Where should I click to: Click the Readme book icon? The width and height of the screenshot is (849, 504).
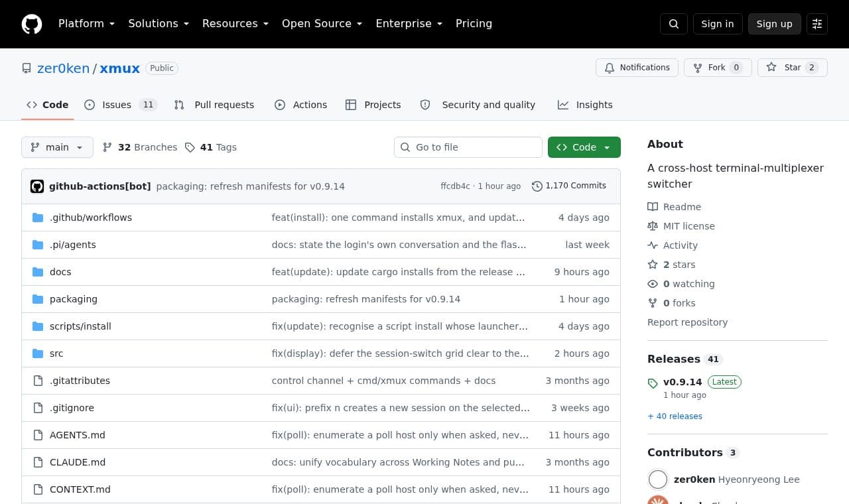coord(653,207)
